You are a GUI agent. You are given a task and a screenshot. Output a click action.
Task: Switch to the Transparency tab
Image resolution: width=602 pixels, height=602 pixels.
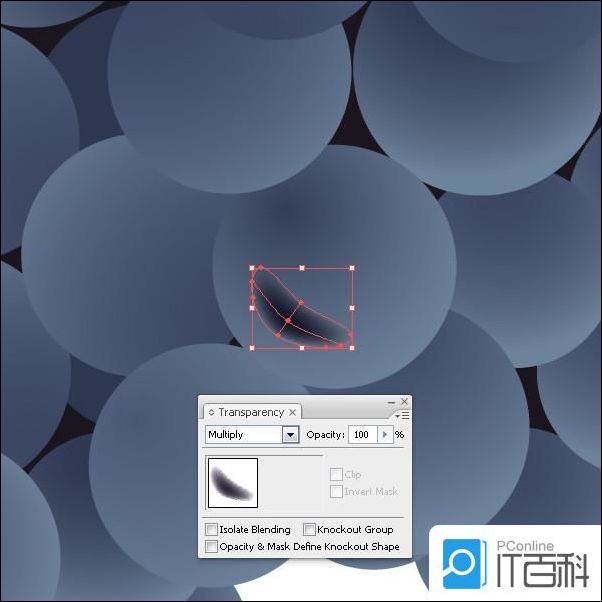point(251,412)
